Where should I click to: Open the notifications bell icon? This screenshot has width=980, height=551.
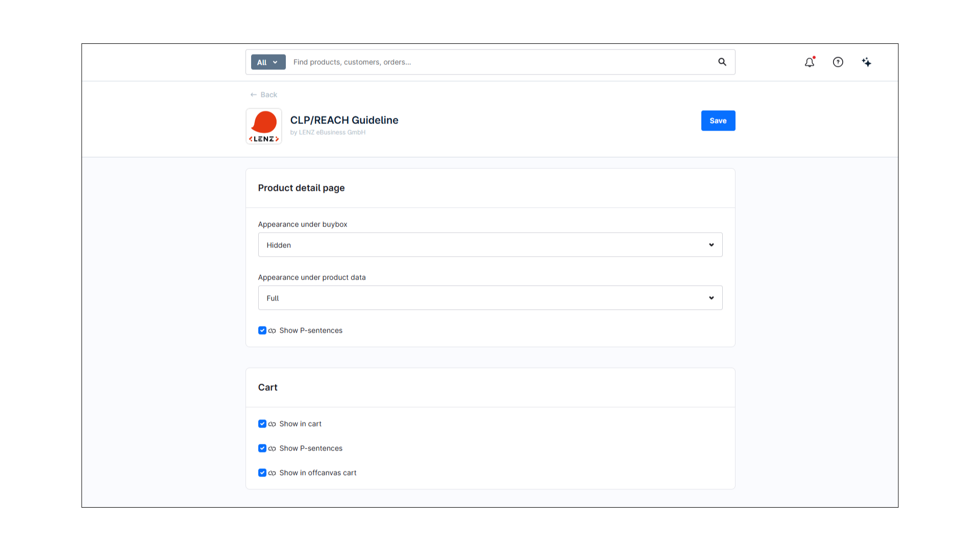click(810, 62)
